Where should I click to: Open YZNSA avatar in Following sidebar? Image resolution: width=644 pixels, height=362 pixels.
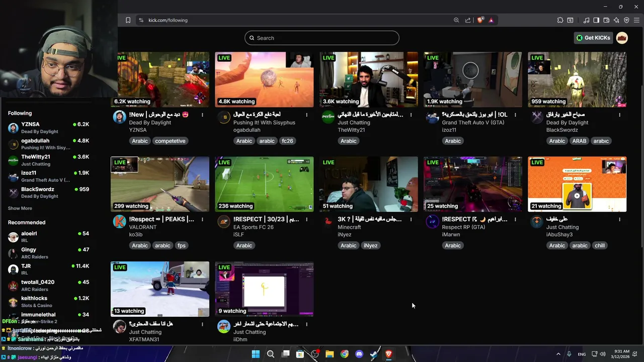13,128
